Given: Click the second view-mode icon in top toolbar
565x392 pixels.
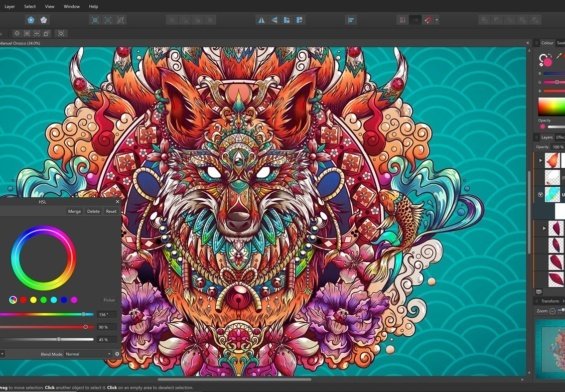Looking at the screenshot, I should click(x=108, y=20).
